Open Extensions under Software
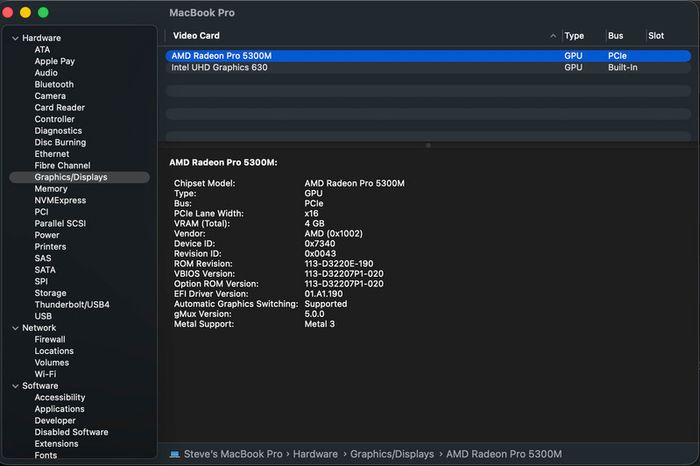This screenshot has height=466, width=700. click(56, 444)
